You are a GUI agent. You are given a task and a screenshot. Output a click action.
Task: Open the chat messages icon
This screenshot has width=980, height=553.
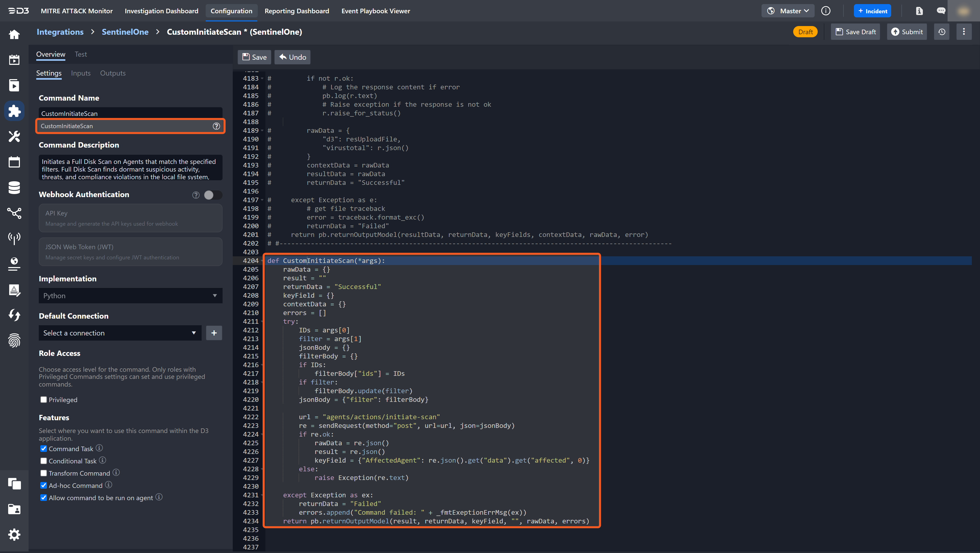pyautogui.click(x=941, y=11)
